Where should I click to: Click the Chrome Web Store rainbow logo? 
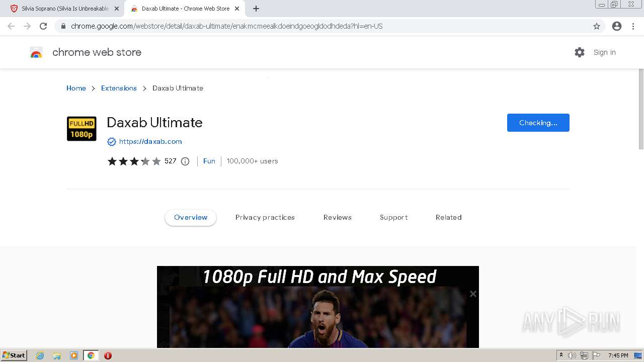click(36, 52)
